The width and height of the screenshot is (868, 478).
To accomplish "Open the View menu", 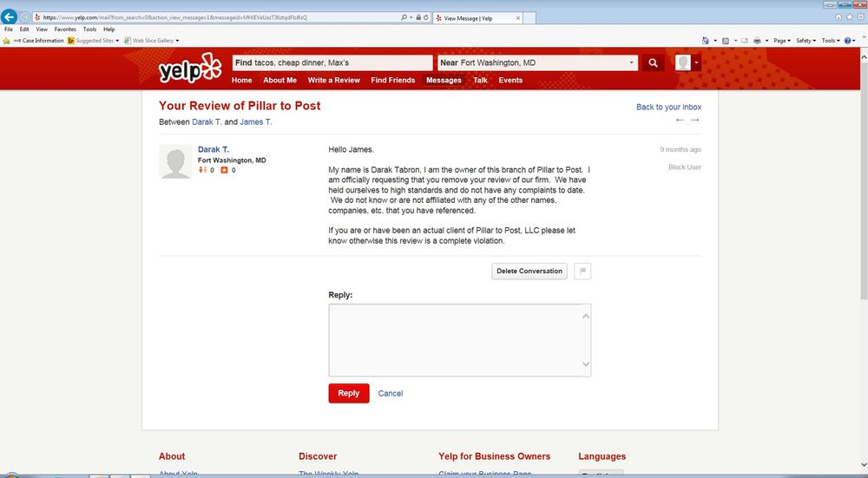I will coord(42,29).
